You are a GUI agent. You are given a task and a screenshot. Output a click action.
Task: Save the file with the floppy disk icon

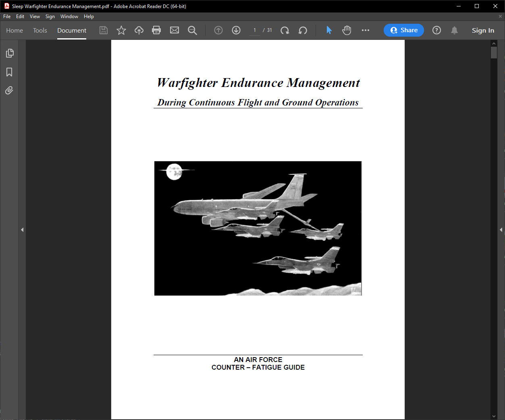[104, 30]
